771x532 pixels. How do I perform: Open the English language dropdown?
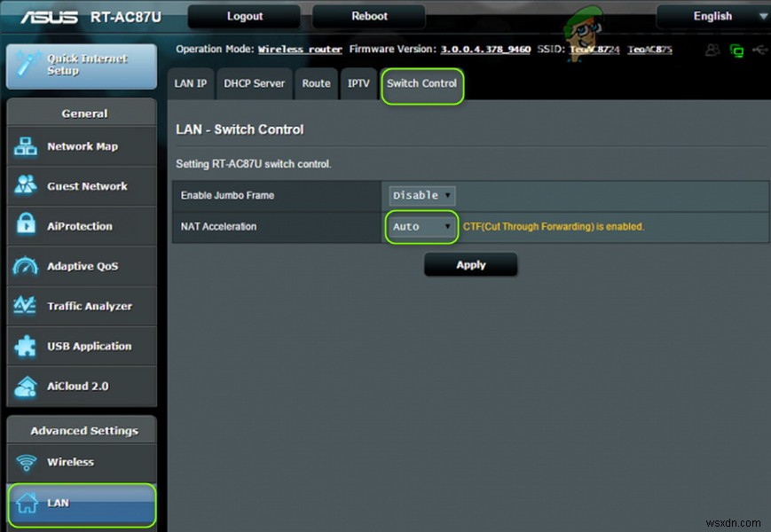(x=713, y=16)
